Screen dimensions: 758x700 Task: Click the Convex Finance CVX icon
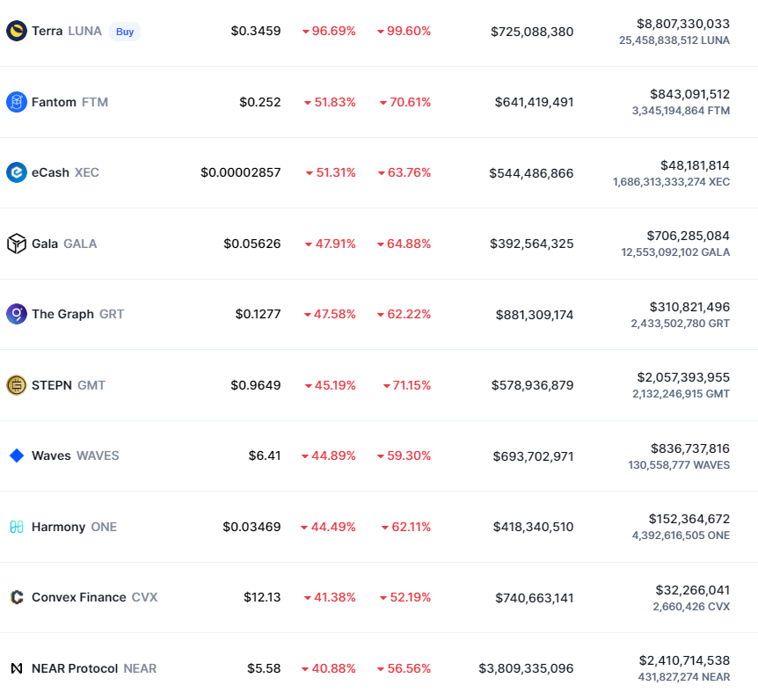pos(17,597)
